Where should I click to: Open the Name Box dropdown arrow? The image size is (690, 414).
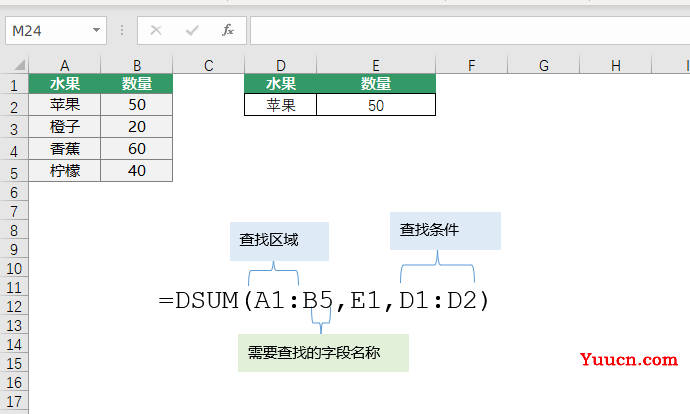click(96, 30)
